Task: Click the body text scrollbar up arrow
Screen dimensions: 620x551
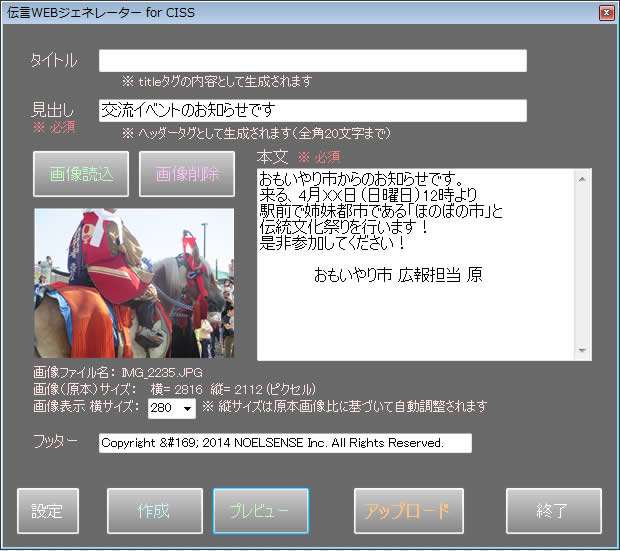Action: click(x=583, y=178)
